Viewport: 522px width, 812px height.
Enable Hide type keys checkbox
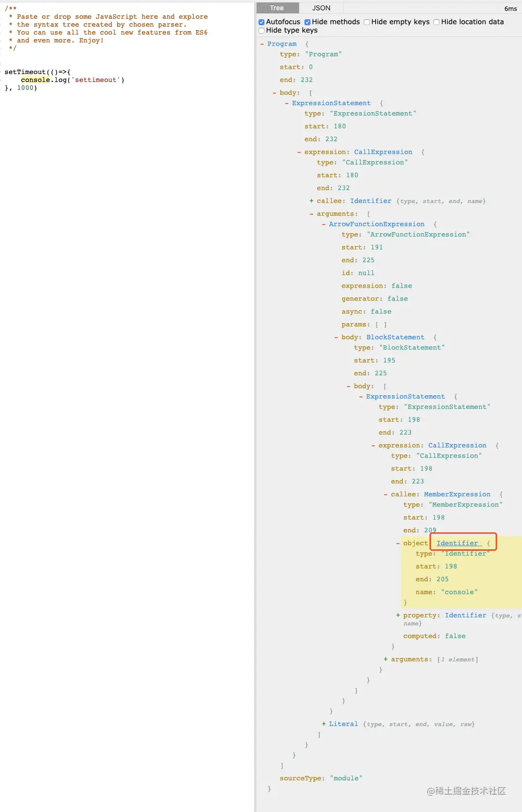pos(261,31)
